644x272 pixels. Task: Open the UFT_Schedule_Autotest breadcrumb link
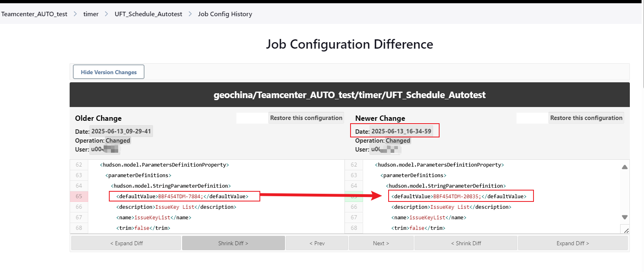coord(149,14)
